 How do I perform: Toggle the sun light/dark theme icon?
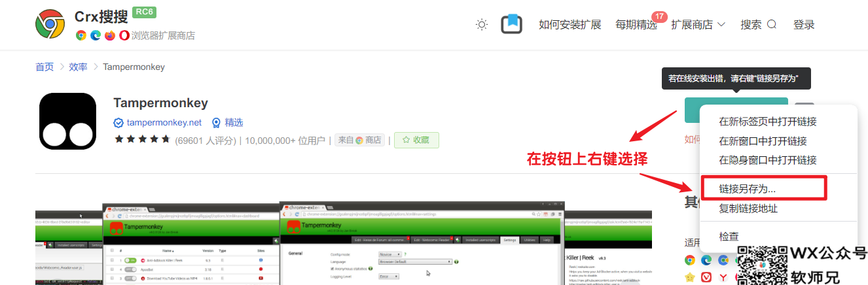tap(482, 25)
